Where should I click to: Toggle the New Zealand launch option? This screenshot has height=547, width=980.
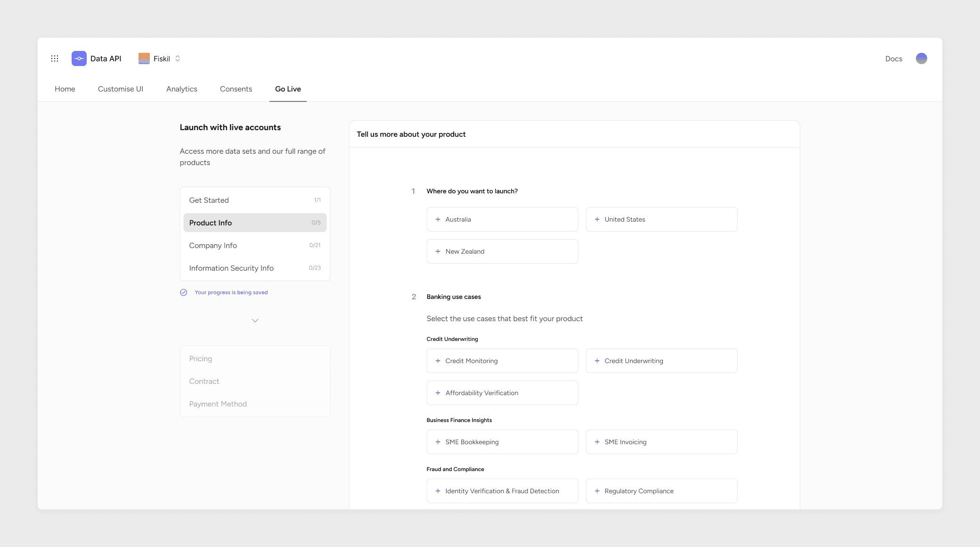tap(502, 251)
